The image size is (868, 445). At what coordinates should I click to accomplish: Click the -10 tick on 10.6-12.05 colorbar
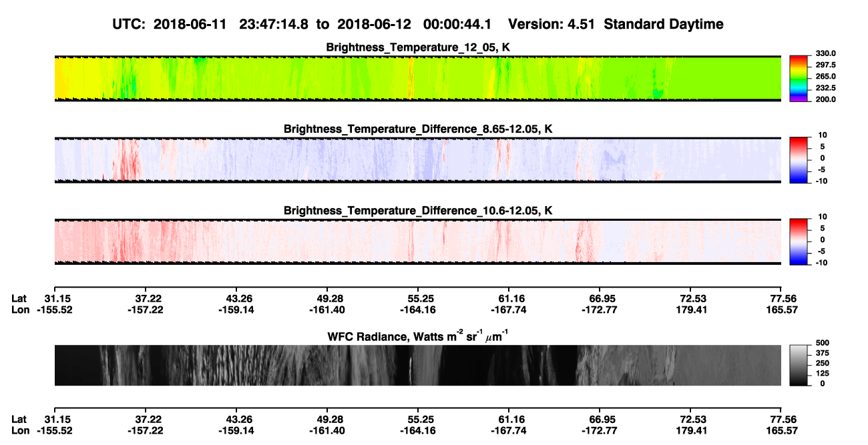[821, 262]
